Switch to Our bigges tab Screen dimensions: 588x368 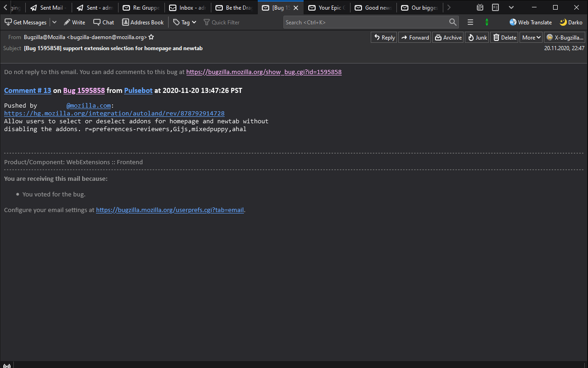(x=420, y=7)
